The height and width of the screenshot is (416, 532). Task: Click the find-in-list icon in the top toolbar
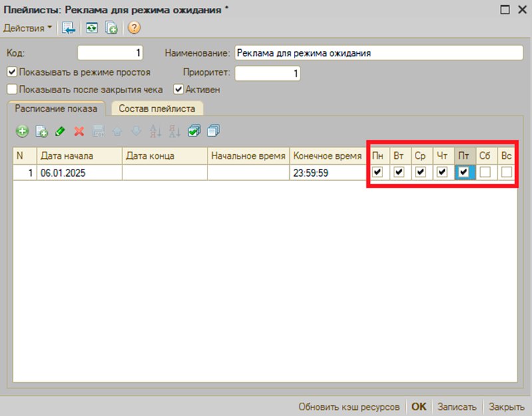[68, 28]
